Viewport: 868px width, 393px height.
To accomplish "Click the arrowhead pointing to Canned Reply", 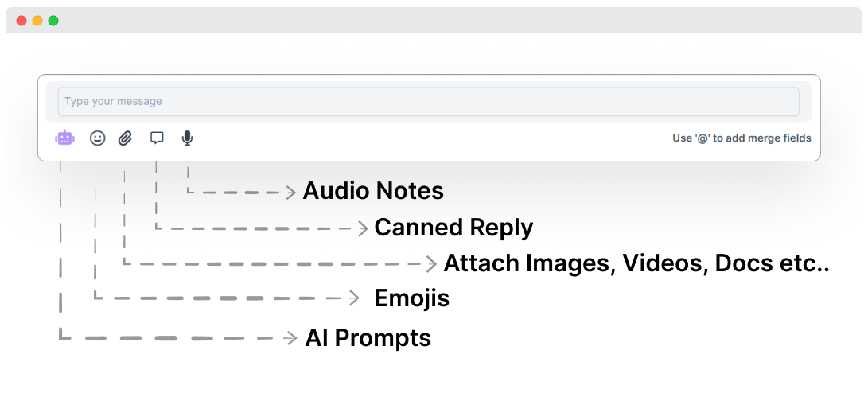I will [x=364, y=228].
